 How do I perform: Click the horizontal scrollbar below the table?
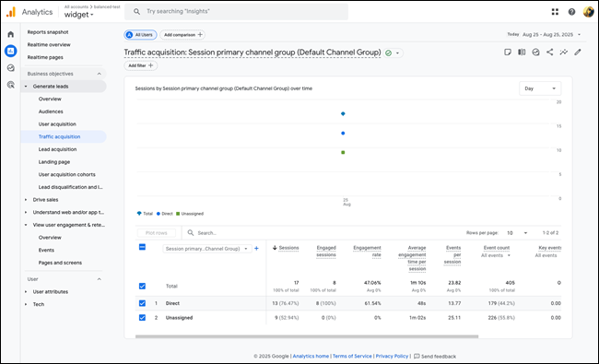point(307,336)
